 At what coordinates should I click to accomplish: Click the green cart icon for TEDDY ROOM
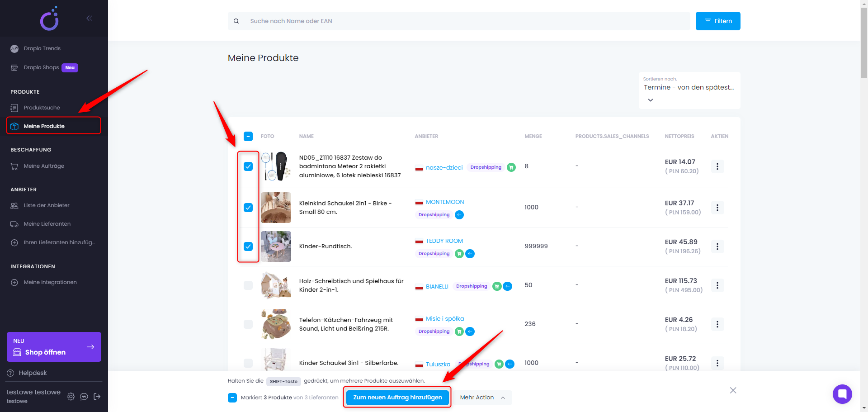459,254
